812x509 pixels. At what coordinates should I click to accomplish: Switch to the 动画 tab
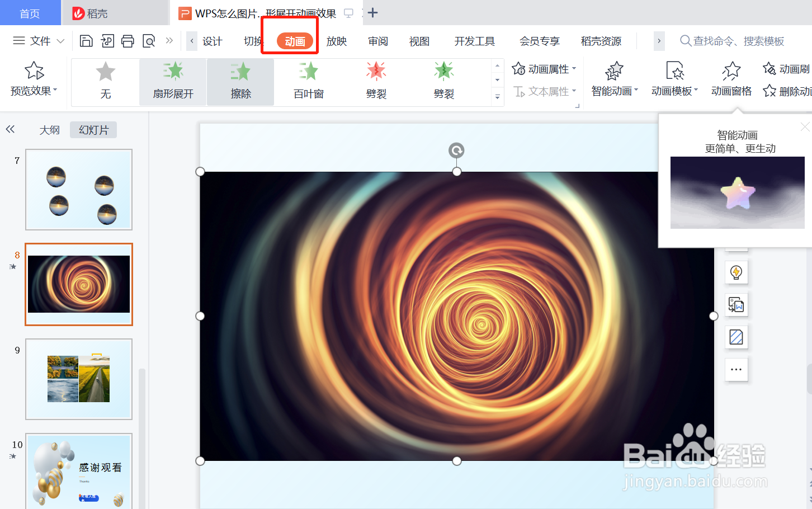click(x=295, y=41)
